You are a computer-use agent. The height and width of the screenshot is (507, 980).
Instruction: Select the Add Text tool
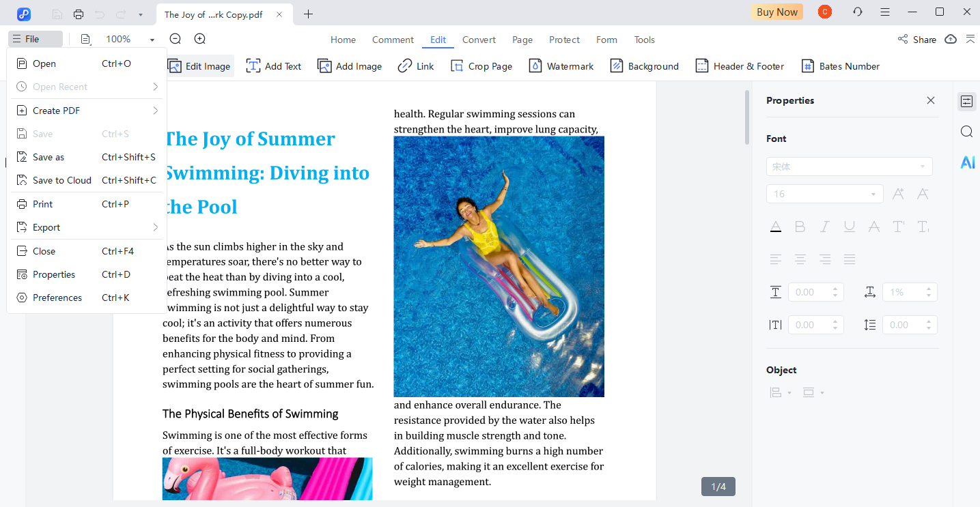coord(273,66)
